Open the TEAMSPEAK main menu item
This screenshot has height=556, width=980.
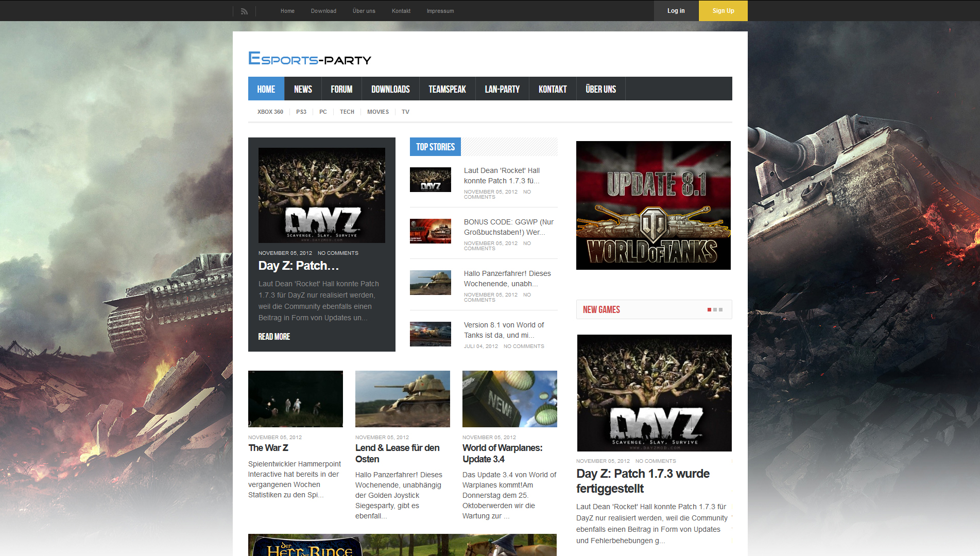[x=447, y=89]
